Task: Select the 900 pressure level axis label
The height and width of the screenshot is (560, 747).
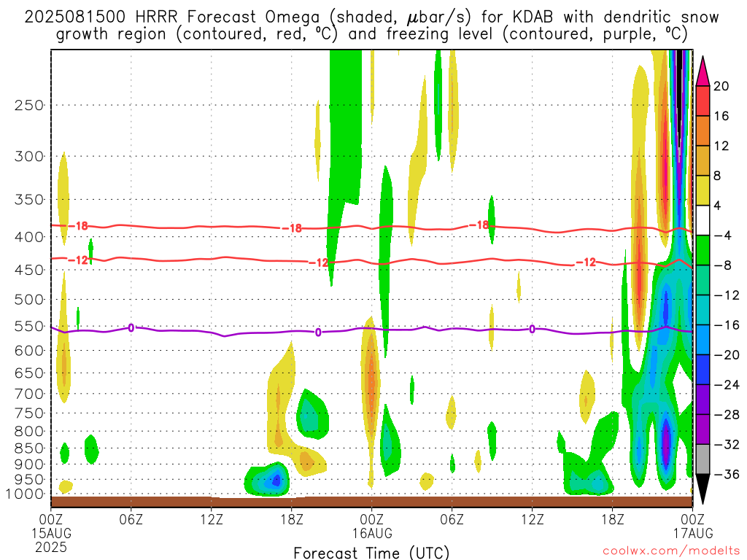Action: point(29,464)
